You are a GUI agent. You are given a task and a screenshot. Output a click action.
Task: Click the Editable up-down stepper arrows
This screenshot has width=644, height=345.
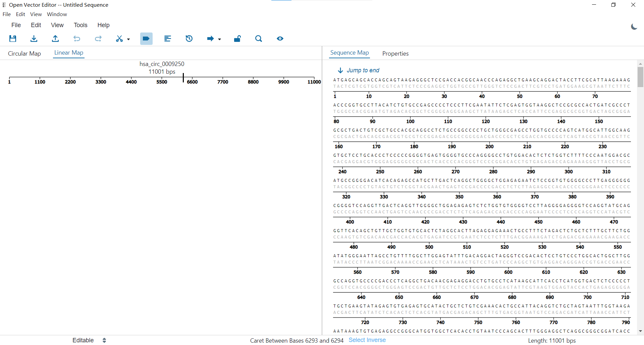(104, 340)
